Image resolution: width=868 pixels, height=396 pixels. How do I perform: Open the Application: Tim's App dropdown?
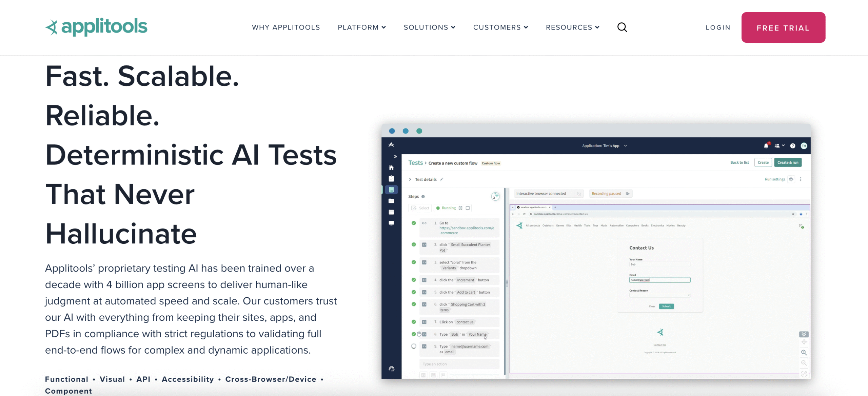pyautogui.click(x=605, y=146)
